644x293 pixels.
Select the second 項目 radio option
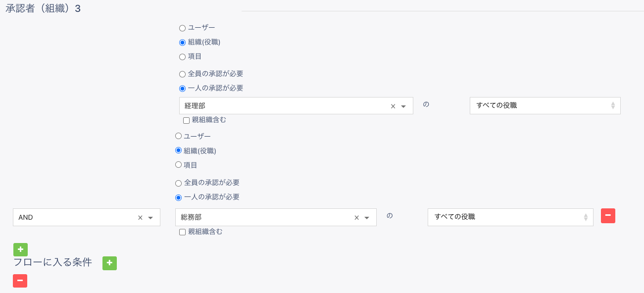pos(179,165)
